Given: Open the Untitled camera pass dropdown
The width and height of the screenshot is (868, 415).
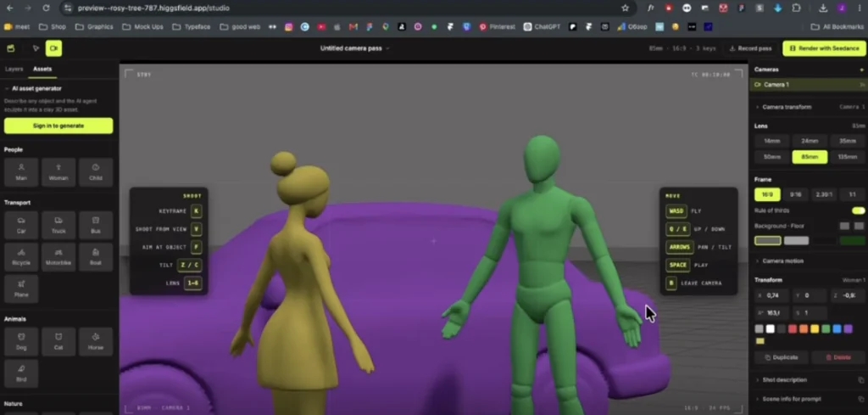Looking at the screenshot, I should tap(355, 48).
